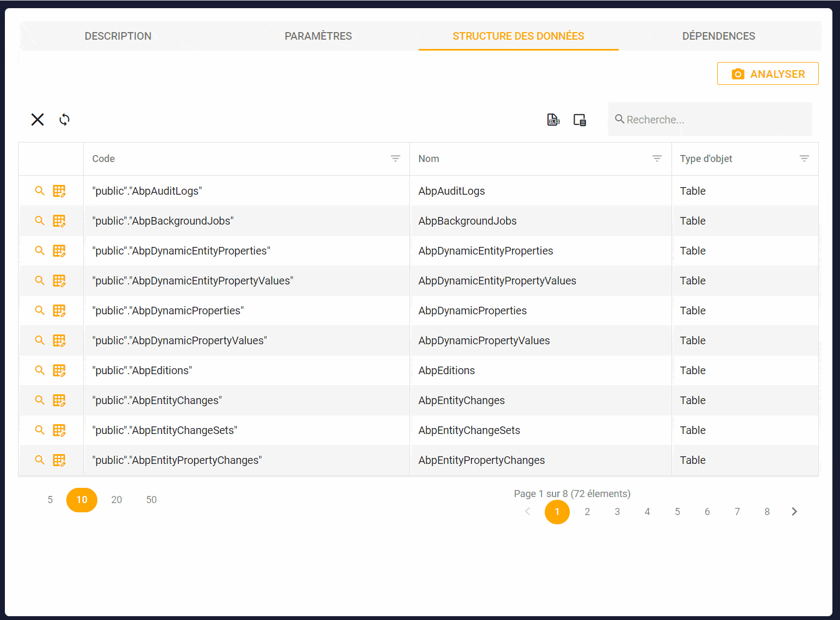
Task: Click the refresh sync icon
Action: pos(65,120)
